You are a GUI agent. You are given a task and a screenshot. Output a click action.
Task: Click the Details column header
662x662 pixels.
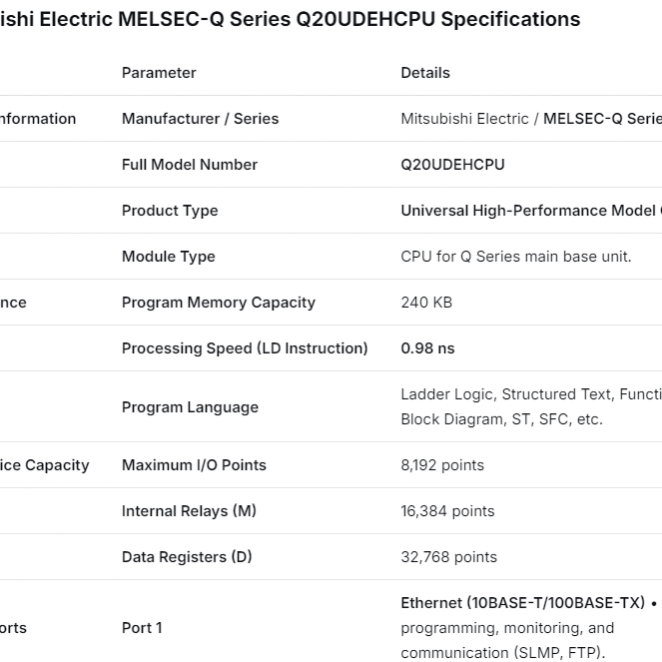point(425,73)
